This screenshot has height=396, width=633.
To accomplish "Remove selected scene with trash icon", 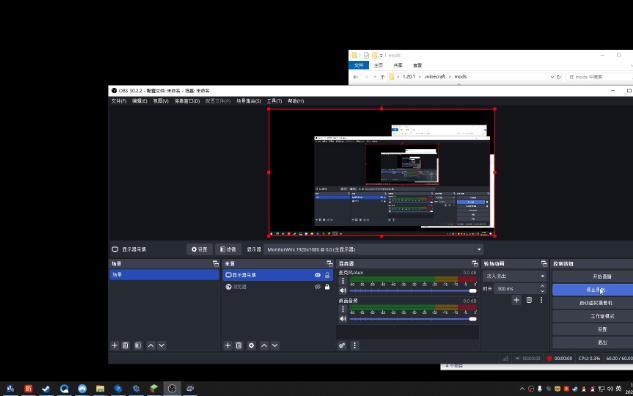I will pyautogui.click(x=126, y=346).
